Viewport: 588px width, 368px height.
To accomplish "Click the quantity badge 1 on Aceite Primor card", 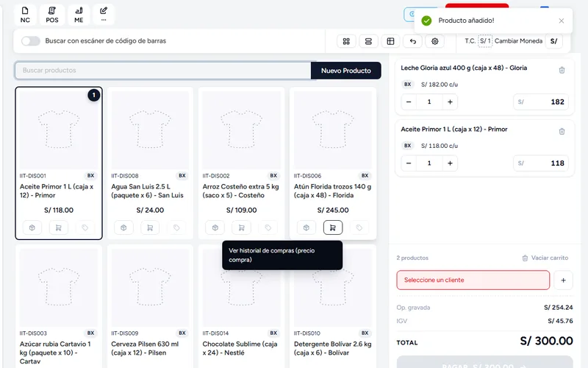I will [x=94, y=96].
